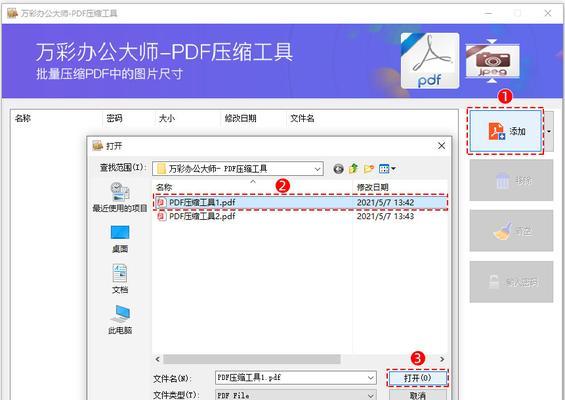Open 最近使用的项目 in places bar
Image resolution: width=565 pixels, height=400 pixels.
pyautogui.click(x=120, y=197)
